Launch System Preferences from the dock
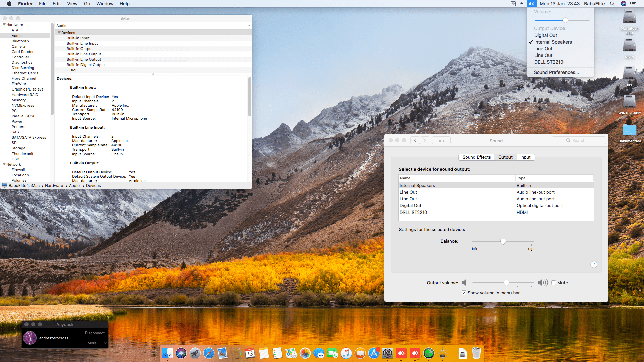This screenshot has height=362, width=644. [x=387, y=353]
